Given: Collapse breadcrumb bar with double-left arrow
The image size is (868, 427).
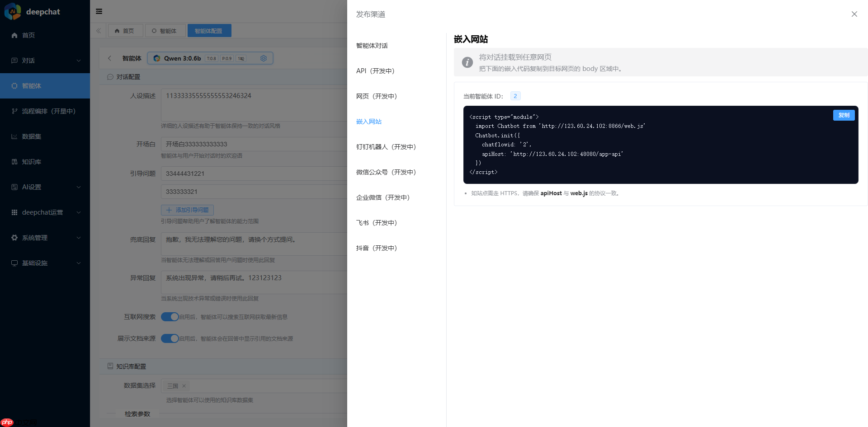Looking at the screenshot, I should 99,30.
